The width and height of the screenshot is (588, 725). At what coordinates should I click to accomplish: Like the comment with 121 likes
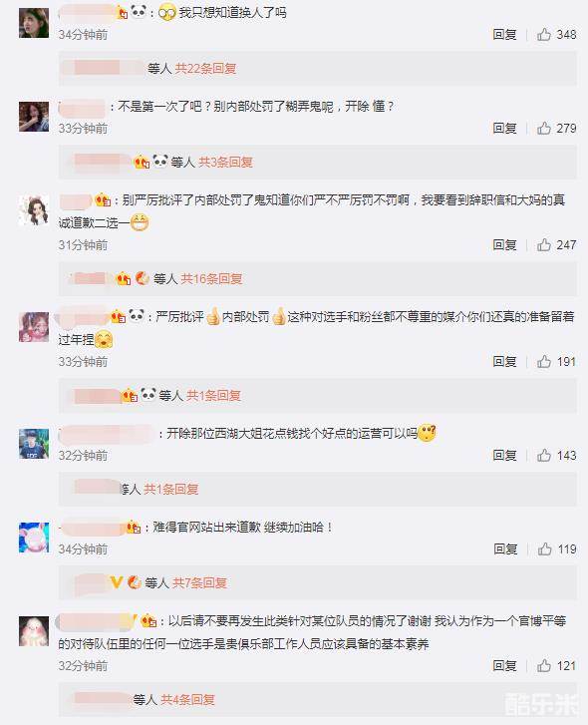coord(544,665)
